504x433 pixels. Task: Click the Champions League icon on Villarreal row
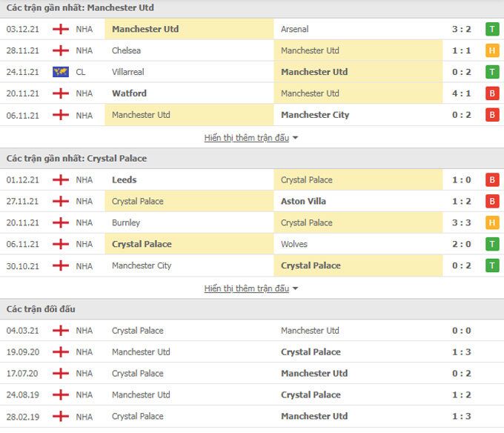61,73
